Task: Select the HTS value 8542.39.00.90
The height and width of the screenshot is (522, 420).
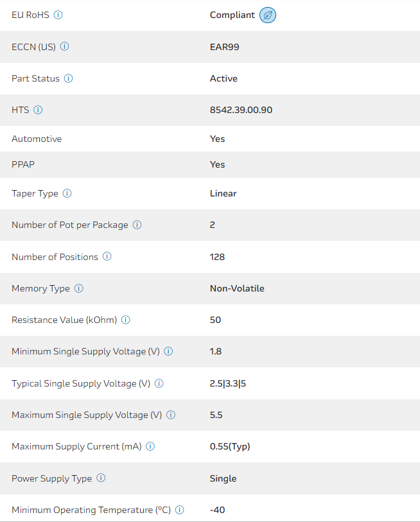Action: (x=241, y=110)
